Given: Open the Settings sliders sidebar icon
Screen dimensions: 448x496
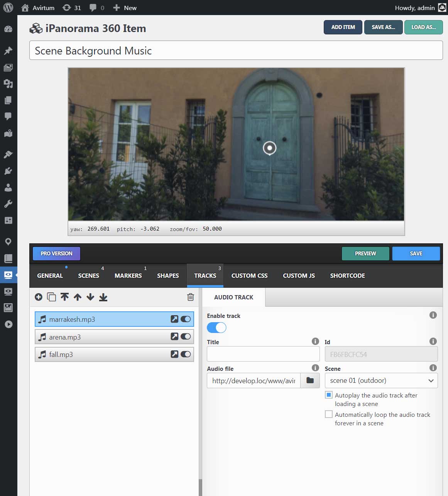Looking at the screenshot, I should (x=8, y=220).
